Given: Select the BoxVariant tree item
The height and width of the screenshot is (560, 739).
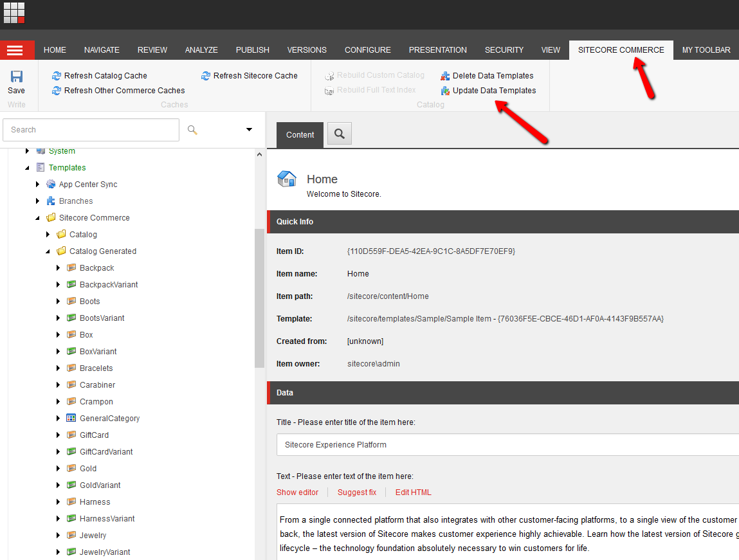Looking at the screenshot, I should click(98, 351).
